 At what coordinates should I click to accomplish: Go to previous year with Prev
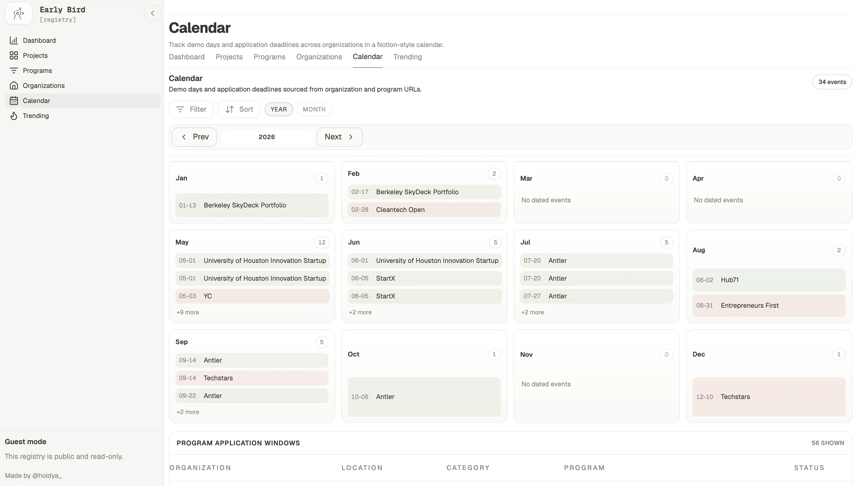tap(194, 137)
